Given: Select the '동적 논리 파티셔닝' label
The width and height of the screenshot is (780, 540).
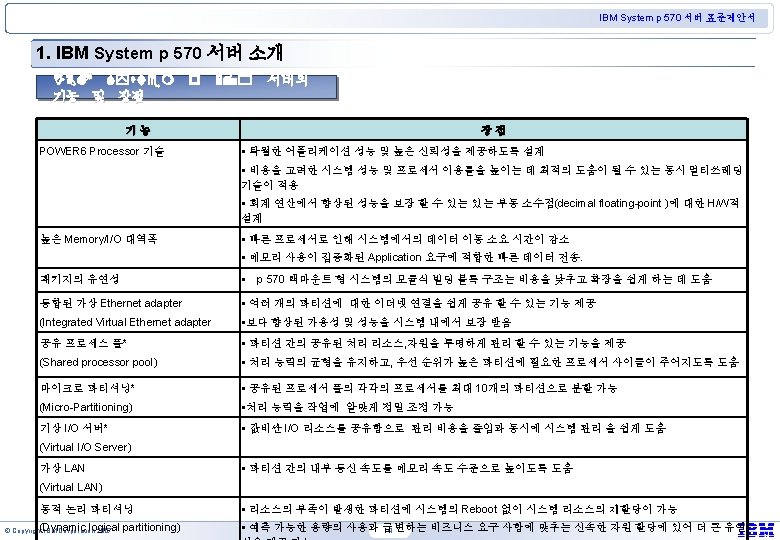Looking at the screenshot, I should [x=87, y=509].
